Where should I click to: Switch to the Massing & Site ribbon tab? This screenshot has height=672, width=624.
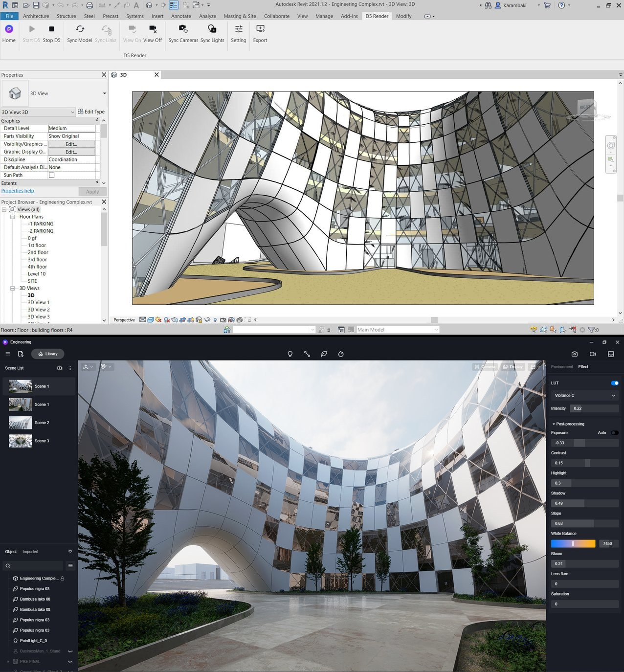[240, 16]
